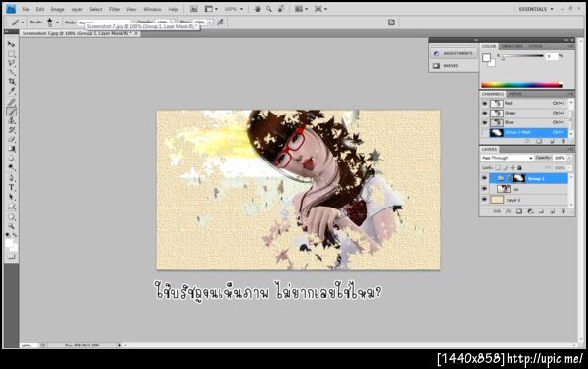Image resolution: width=588 pixels, height=369 pixels.
Task: Click trash icon in Channels panel
Action: tap(563, 141)
